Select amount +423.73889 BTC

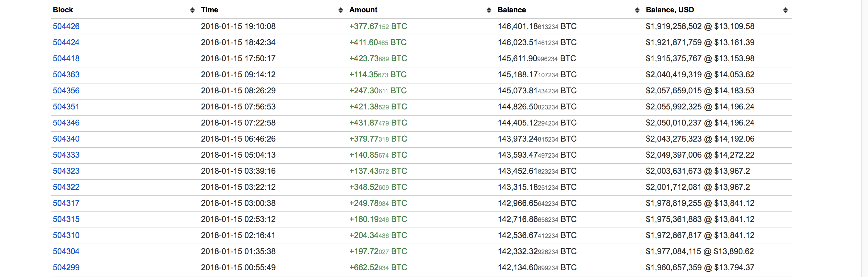(x=378, y=58)
